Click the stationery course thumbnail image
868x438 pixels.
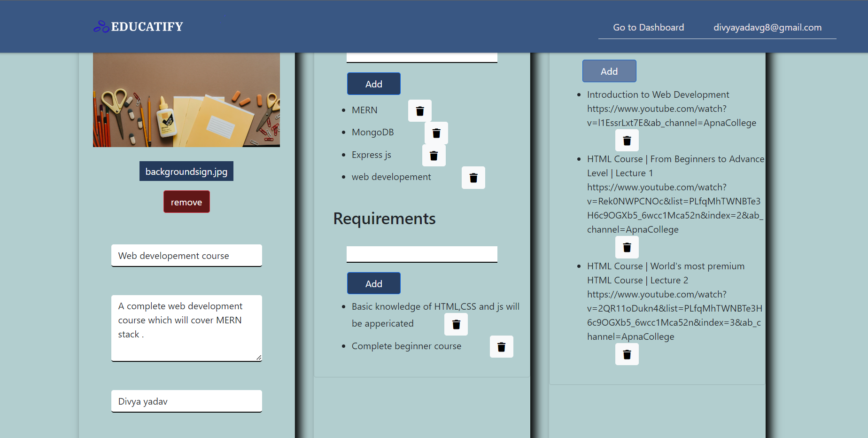tap(186, 100)
